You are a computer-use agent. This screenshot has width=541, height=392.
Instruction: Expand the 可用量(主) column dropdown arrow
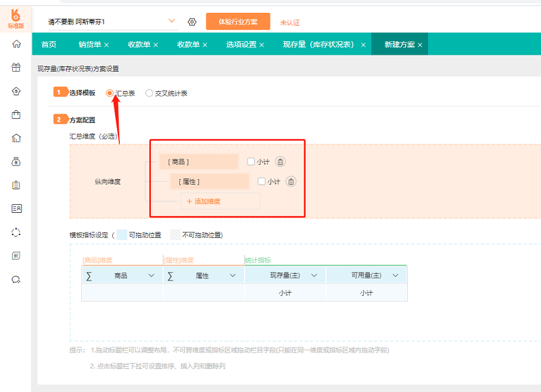click(x=395, y=276)
